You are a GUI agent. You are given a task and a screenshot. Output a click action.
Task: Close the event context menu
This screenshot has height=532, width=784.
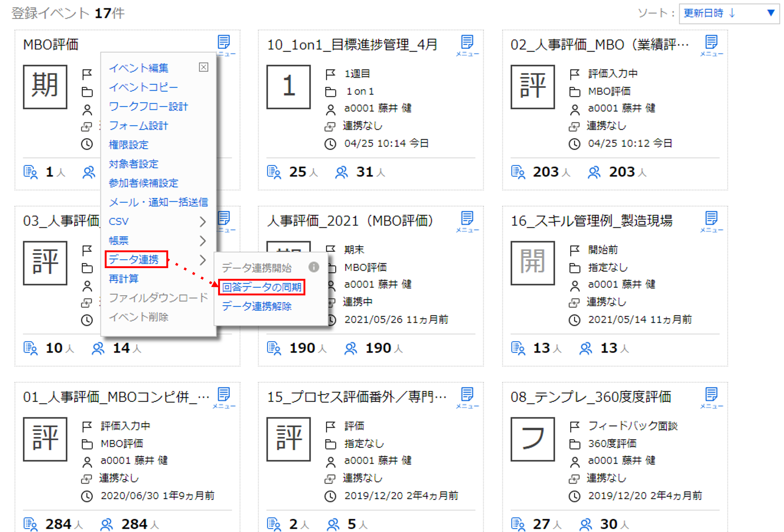pos(203,67)
